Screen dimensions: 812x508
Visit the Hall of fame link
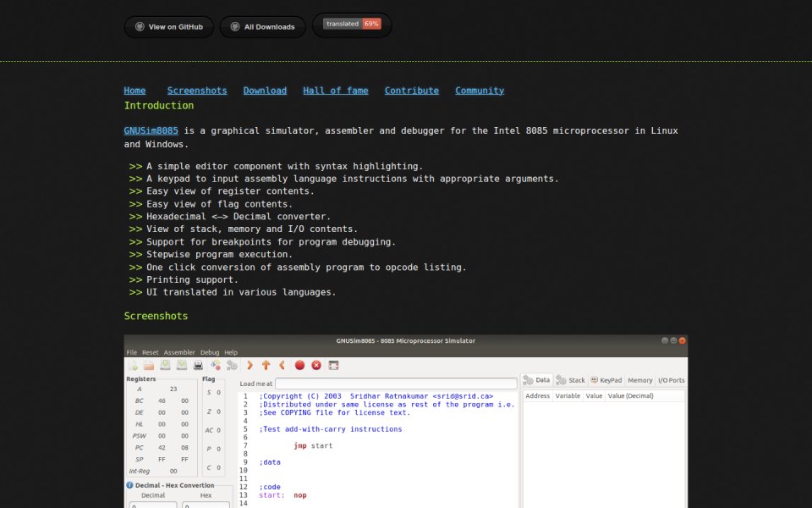[x=336, y=91]
